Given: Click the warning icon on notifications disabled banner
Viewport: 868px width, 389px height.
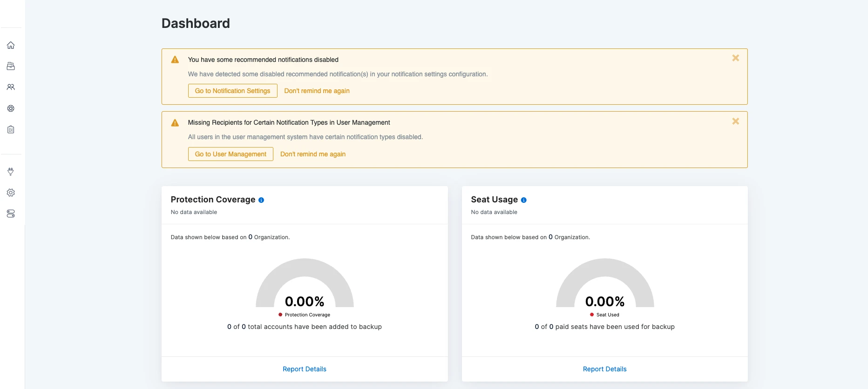Looking at the screenshot, I should click(175, 60).
